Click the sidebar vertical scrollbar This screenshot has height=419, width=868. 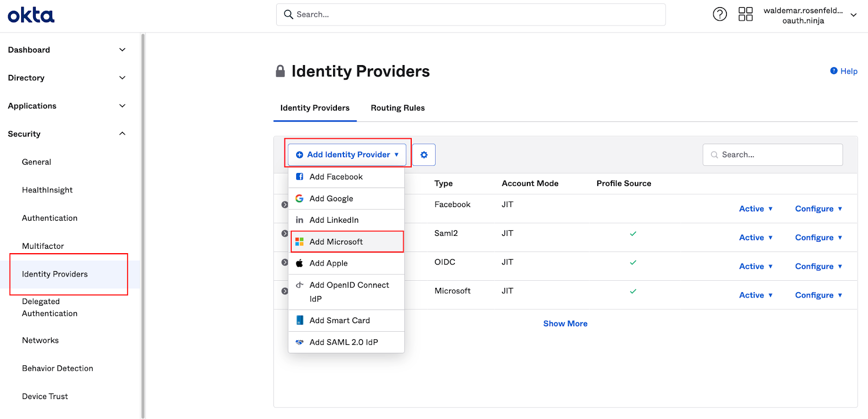click(x=143, y=225)
